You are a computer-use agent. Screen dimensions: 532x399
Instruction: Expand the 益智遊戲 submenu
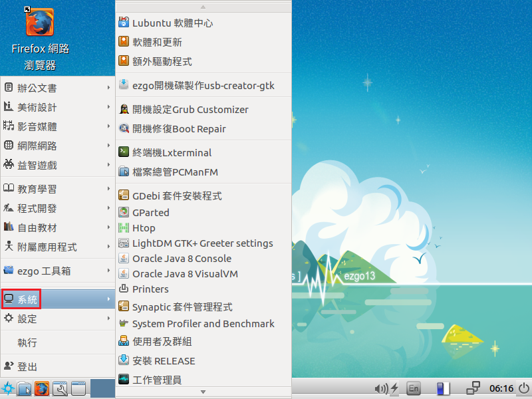58,165
